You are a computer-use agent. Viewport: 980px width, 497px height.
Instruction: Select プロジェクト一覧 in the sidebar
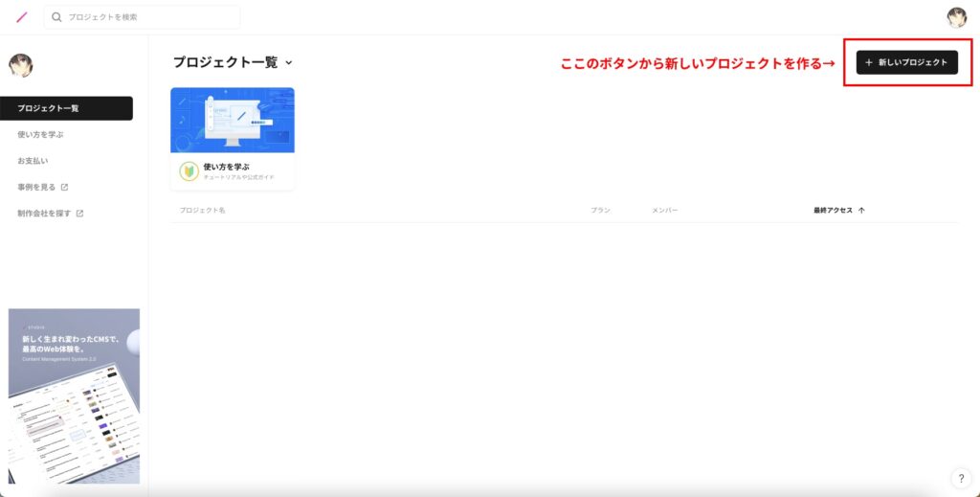[x=66, y=108]
